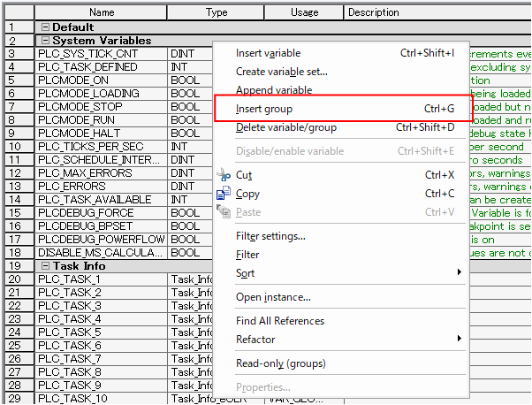532x405 pixels.
Task: Collapse the Task Info group
Action: tap(44, 266)
